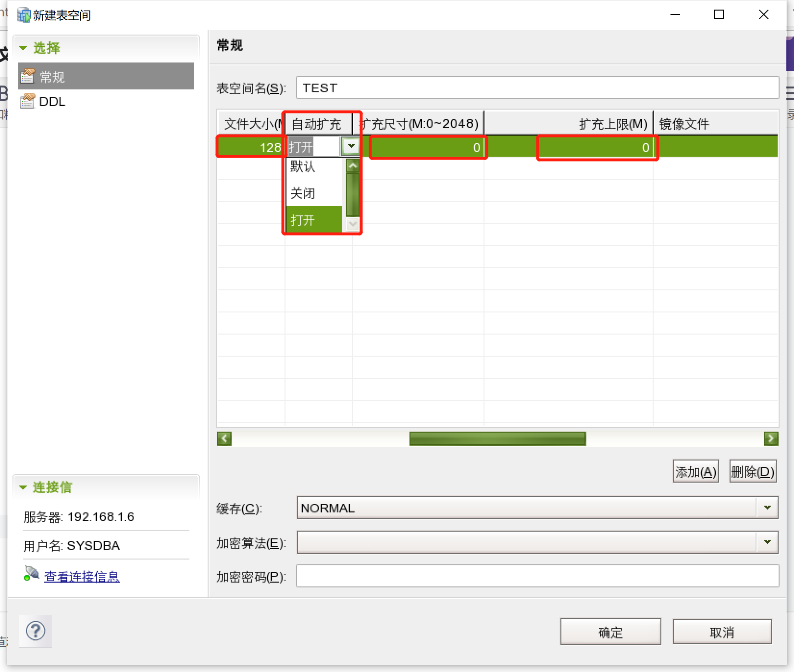This screenshot has height=672, width=794.
Task: Click the 自动扩充 column header
Action: tap(318, 124)
